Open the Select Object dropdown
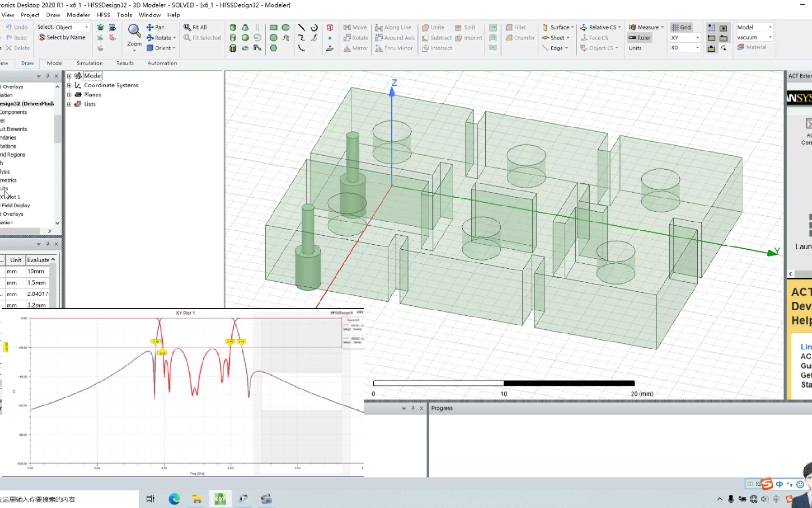Image resolution: width=812 pixels, height=508 pixels. pyautogui.click(x=72, y=27)
